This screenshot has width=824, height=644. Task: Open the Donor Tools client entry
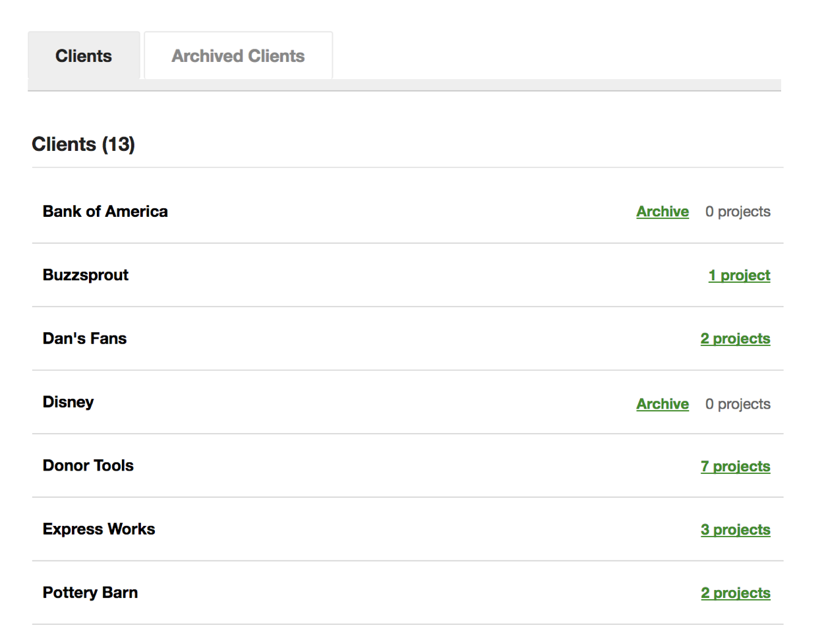88,465
